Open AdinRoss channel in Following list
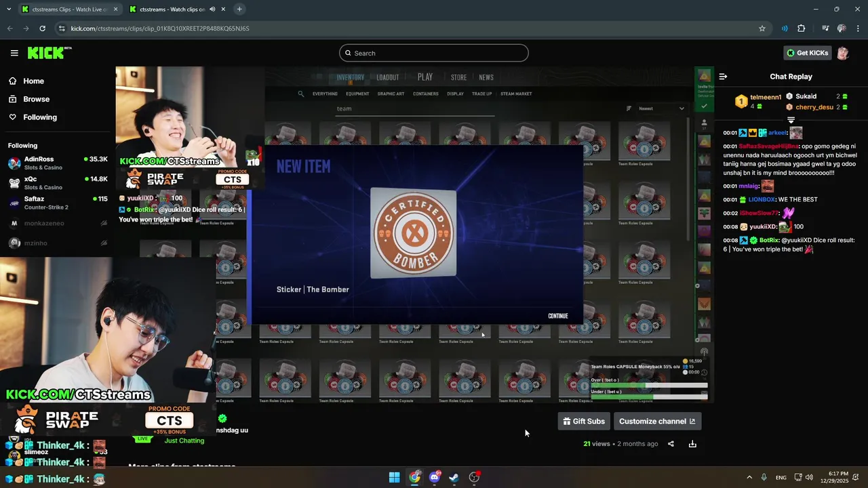Image resolution: width=868 pixels, height=488 pixels. tap(58, 163)
